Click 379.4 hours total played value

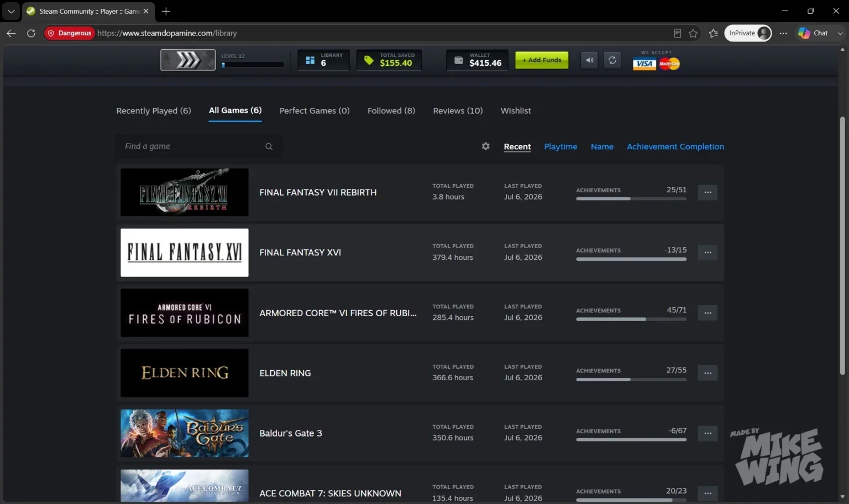click(453, 258)
